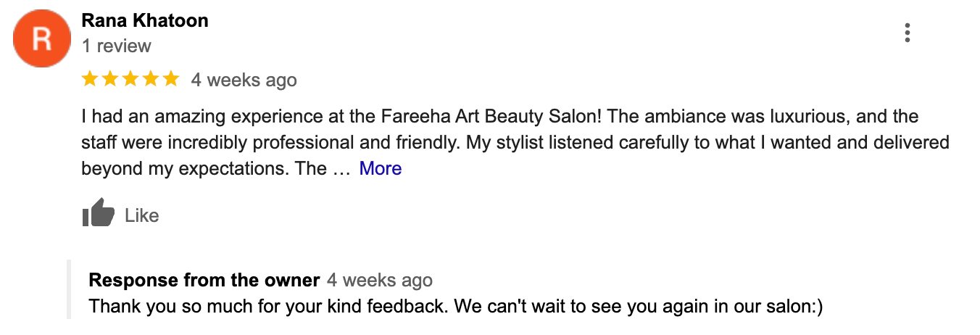Click the owner response's "4 weeks ago" timestamp
Image resolution: width=980 pixels, height=335 pixels.
379,280
